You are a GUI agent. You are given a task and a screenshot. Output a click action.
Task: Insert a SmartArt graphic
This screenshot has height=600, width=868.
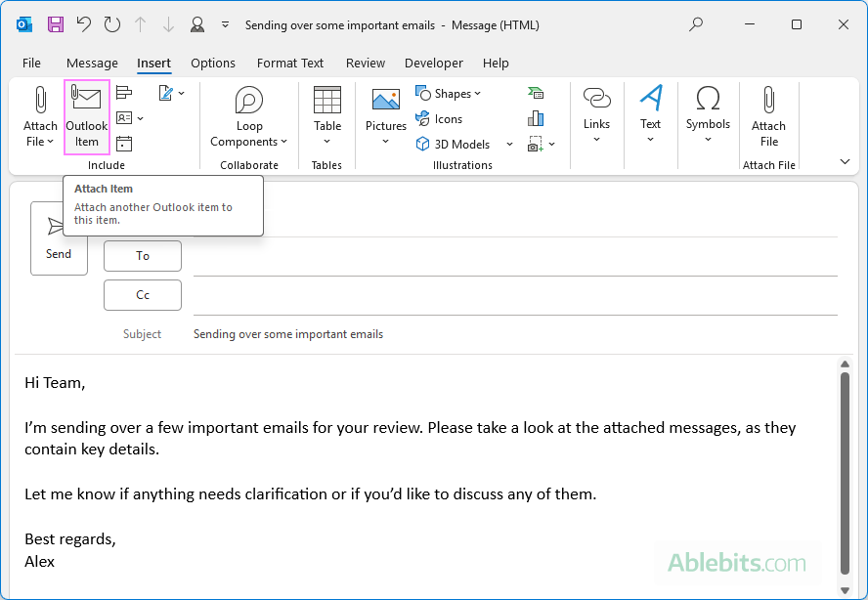536,93
